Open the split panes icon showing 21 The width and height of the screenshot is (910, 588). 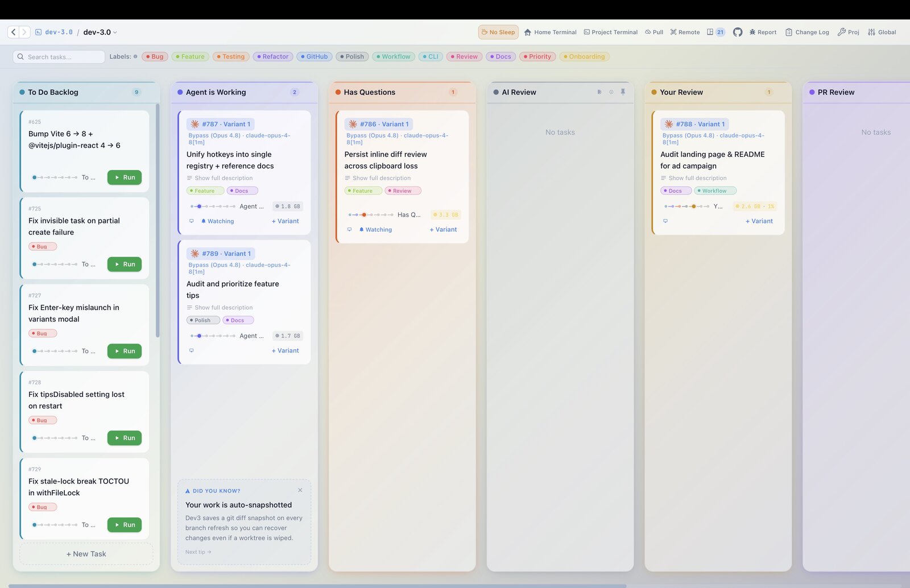pyautogui.click(x=715, y=32)
